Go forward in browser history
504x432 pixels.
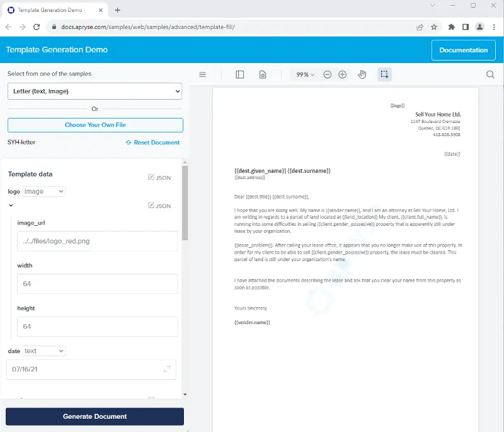click(x=23, y=27)
